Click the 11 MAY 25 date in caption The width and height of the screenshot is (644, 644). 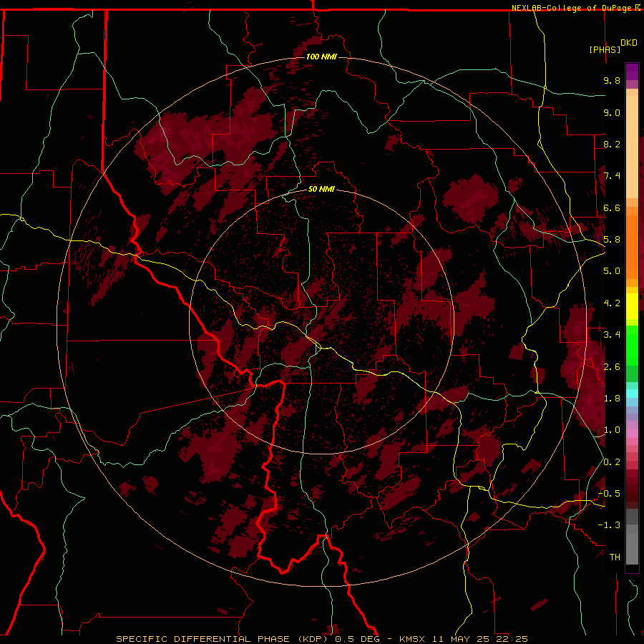pyautogui.click(x=459, y=639)
